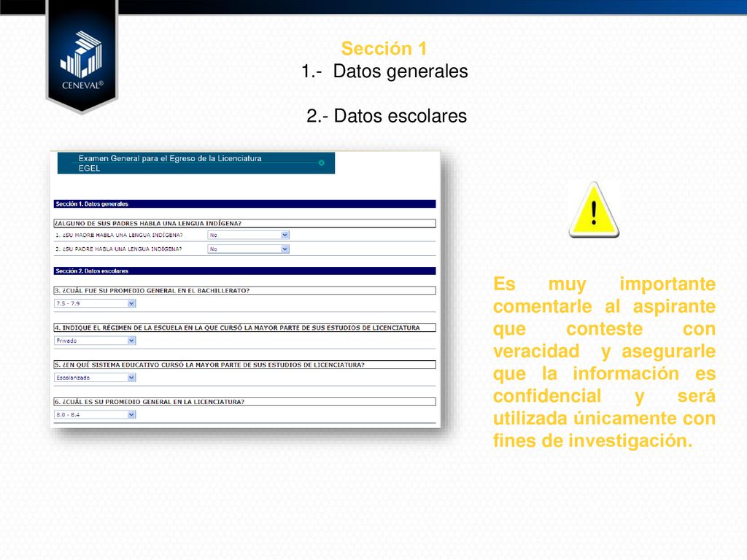Click question '¿Alguno de sus padres habla una lengua indígena?'

(x=244, y=223)
